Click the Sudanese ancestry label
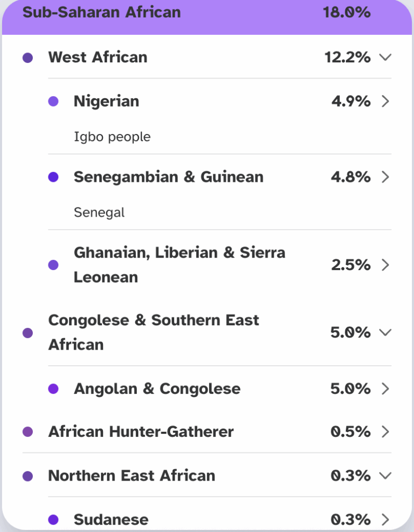The width and height of the screenshot is (414, 532). click(x=111, y=520)
